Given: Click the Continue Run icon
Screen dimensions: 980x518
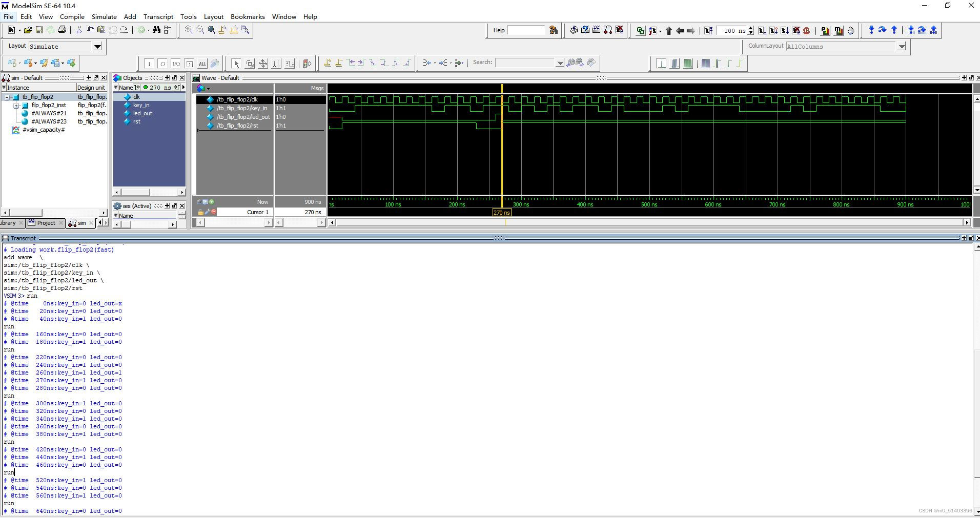Looking at the screenshot, I should 773,31.
